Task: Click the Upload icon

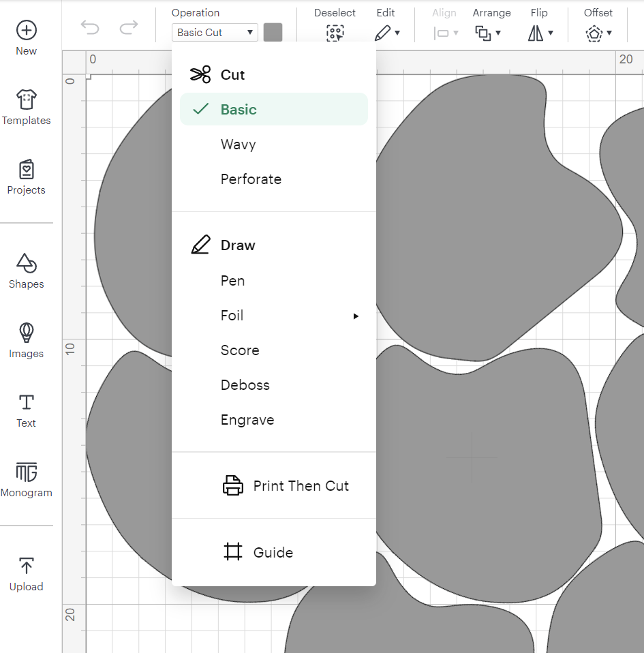Action: (26, 567)
